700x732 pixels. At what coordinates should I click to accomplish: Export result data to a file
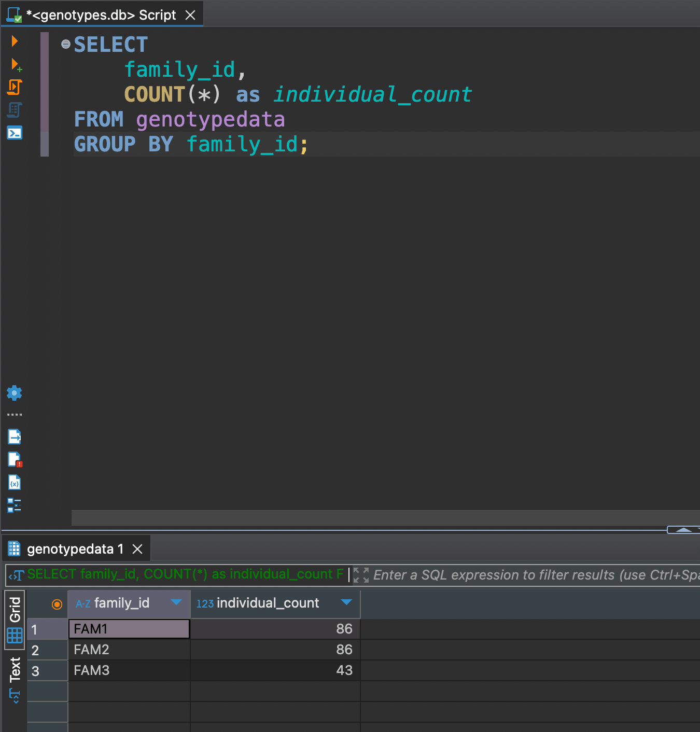(x=14, y=437)
